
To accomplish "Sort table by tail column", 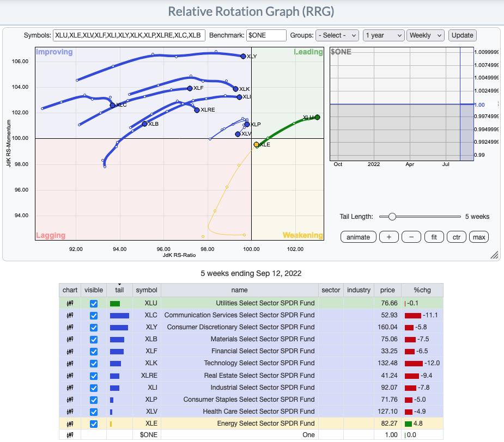I will (119, 290).
